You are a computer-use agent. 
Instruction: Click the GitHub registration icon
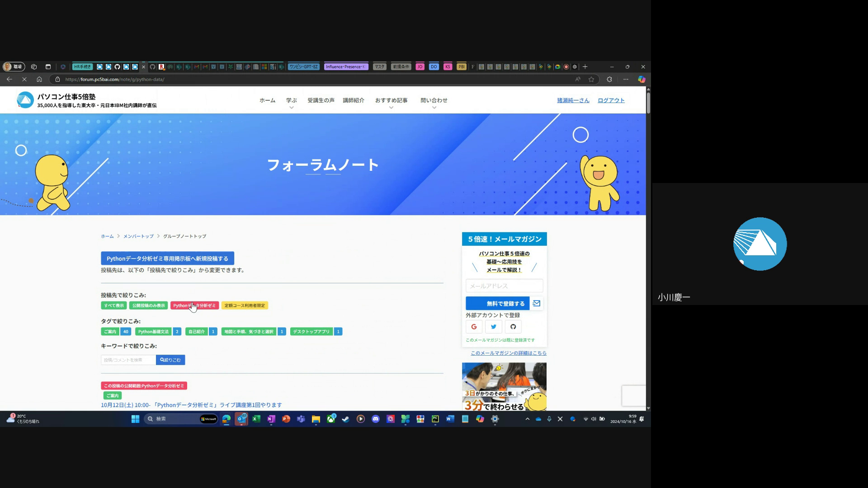(x=513, y=327)
